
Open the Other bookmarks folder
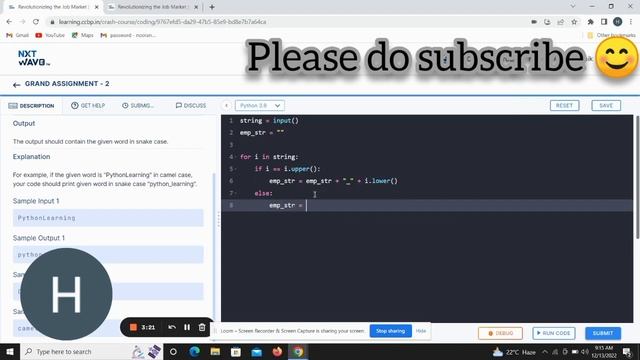[x=611, y=35]
